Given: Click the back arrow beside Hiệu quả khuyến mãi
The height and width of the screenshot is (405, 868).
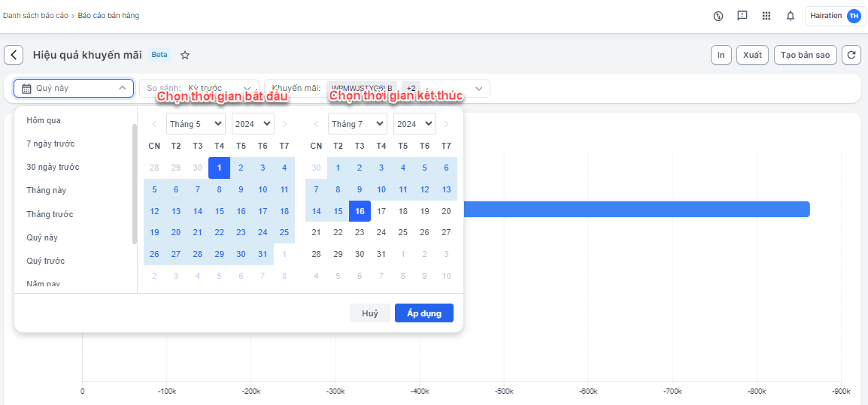Looking at the screenshot, I should (14, 55).
